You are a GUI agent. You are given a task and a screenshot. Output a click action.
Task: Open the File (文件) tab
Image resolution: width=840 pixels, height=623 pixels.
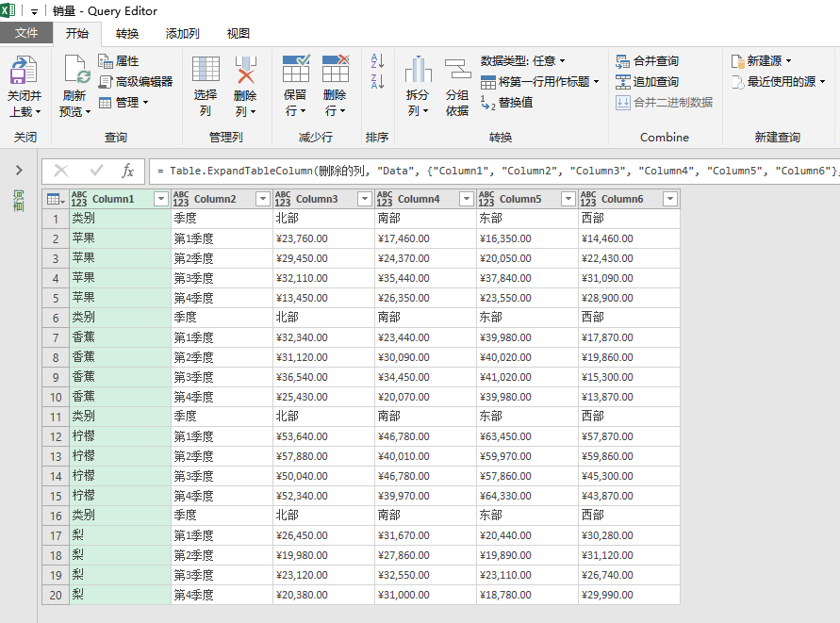[26, 33]
